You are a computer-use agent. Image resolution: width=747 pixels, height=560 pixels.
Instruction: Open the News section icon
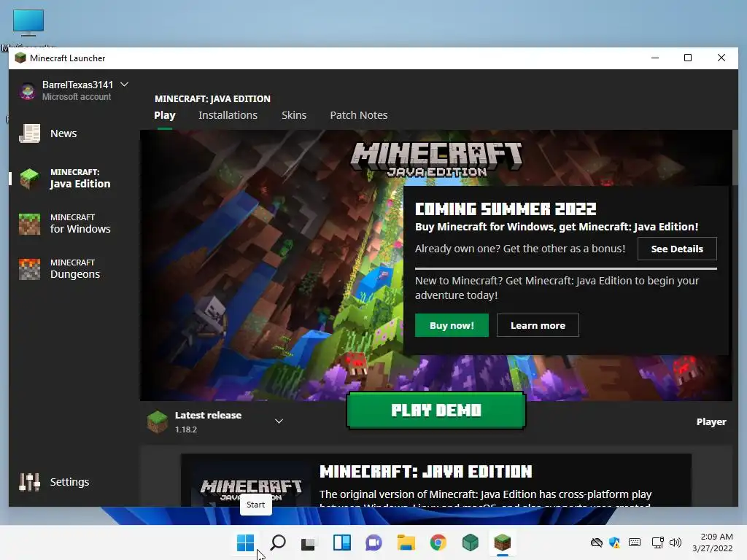click(29, 133)
